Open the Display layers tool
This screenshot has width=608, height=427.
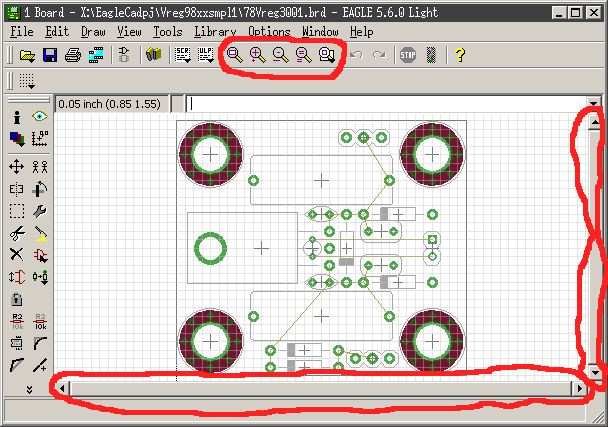tap(17, 139)
